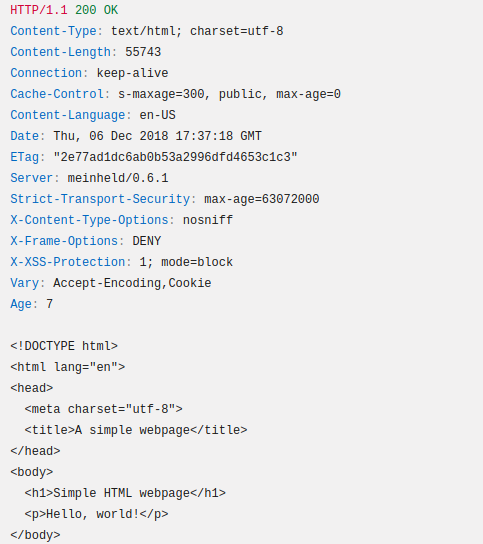Image resolution: width=483 pixels, height=544 pixels.
Task: Select the X-XSS-Protection header name
Action: point(68,262)
